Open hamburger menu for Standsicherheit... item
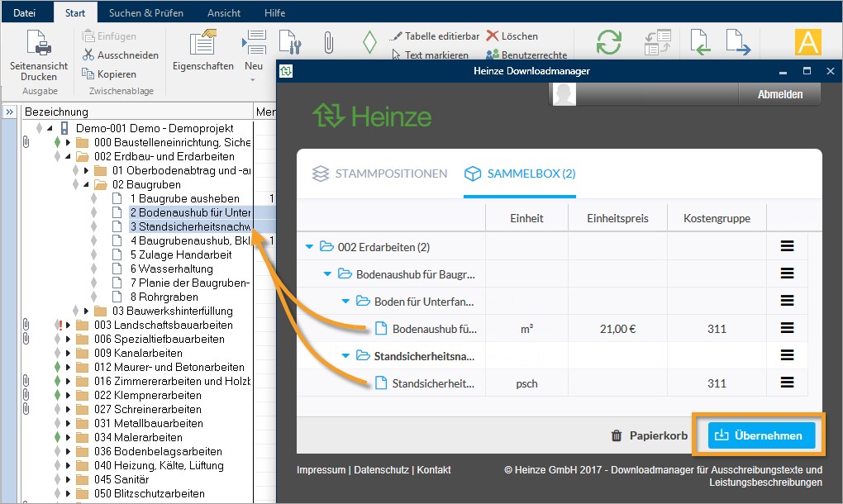Viewport: 843px width, 504px height. pos(787,382)
